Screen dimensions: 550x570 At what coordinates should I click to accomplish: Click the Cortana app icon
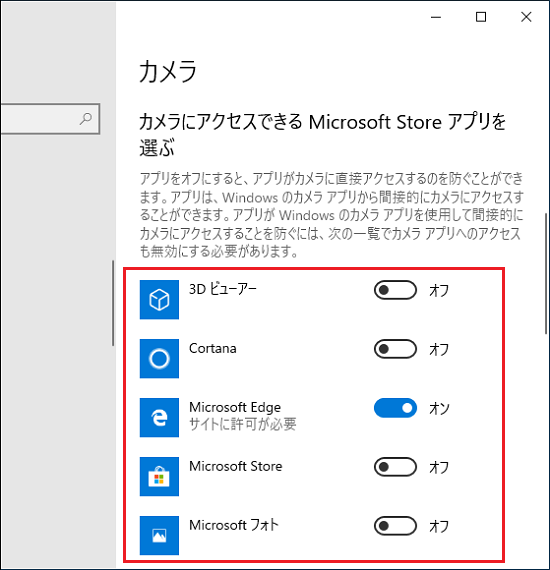click(159, 358)
